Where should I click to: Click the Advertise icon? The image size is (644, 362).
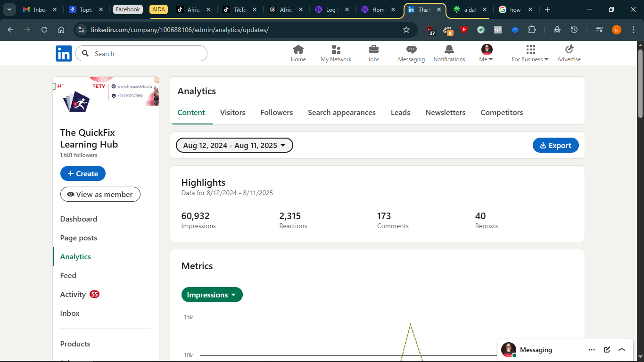[x=569, y=50]
